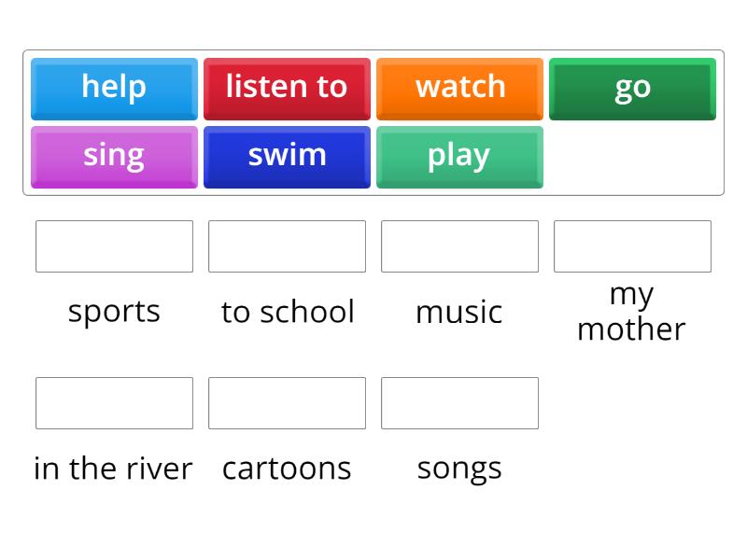Pick the orange "watch" tile
Viewport: 747px width, 560px height.
tap(459, 88)
